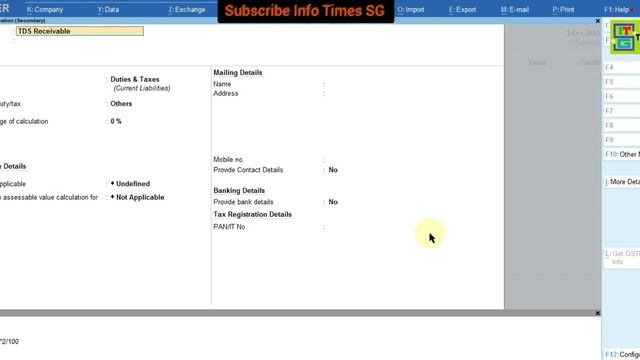Image resolution: width=640 pixels, height=360 pixels.
Task: Open the Z: Exchange menu
Action: (187, 9)
